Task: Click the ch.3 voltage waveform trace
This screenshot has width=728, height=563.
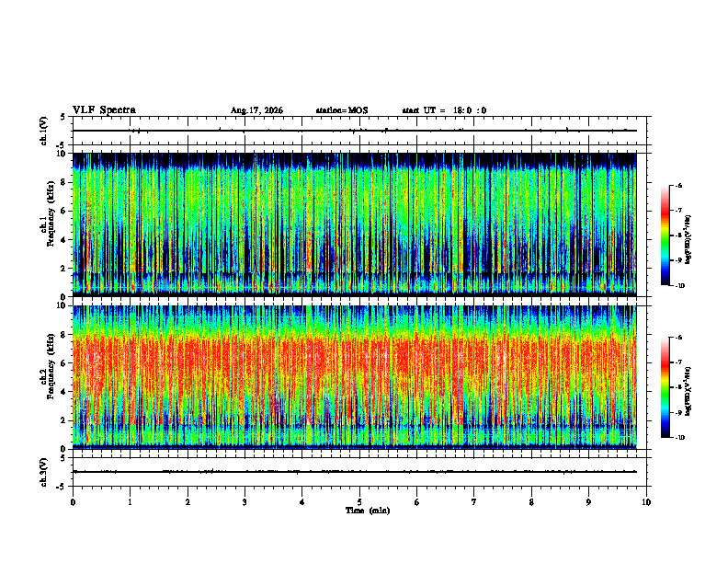Action: click(x=354, y=472)
